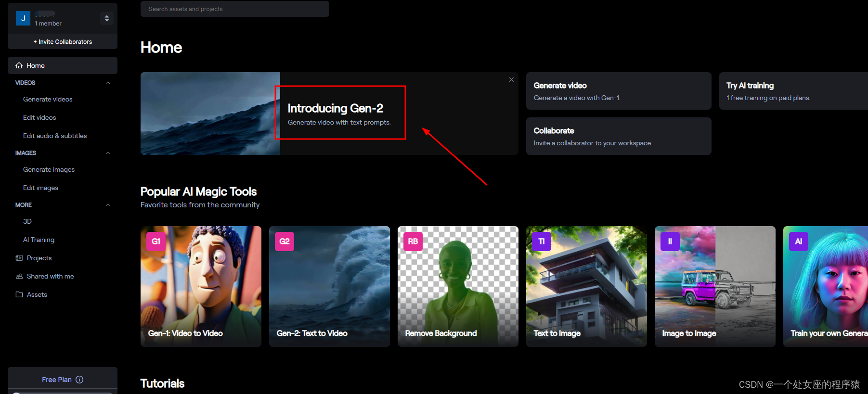The height and width of the screenshot is (394, 868).
Task: Select Generate videos in sidebar
Action: (x=48, y=99)
